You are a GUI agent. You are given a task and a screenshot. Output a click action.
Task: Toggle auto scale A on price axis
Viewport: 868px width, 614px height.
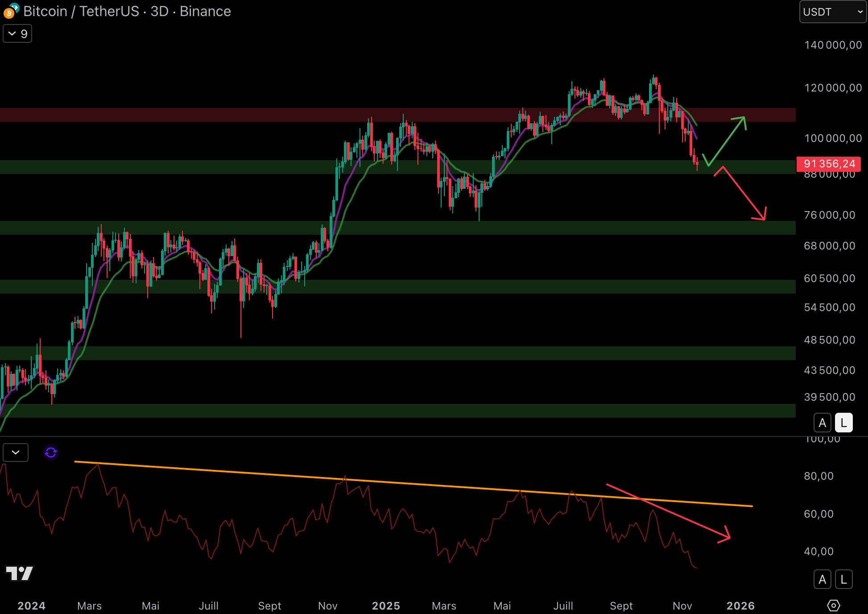pos(822,423)
